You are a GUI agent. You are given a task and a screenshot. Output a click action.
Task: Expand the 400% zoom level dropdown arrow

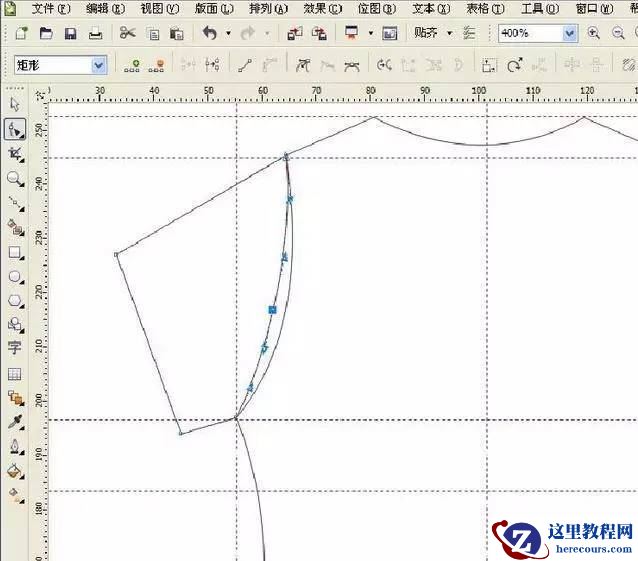570,33
